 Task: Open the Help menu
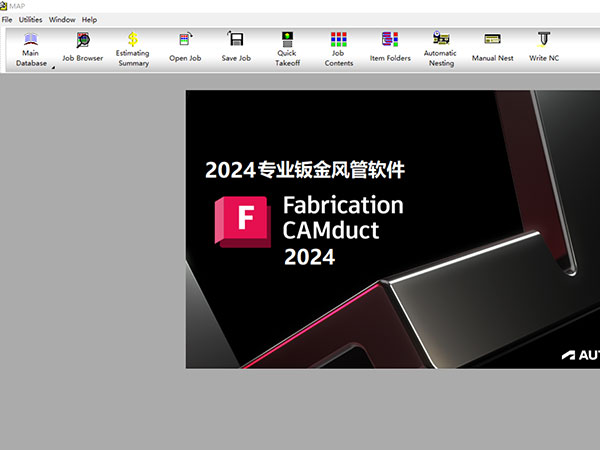point(89,20)
